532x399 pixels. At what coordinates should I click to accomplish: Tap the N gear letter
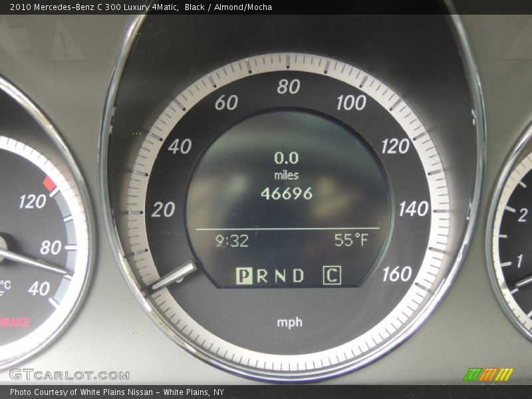(280, 275)
